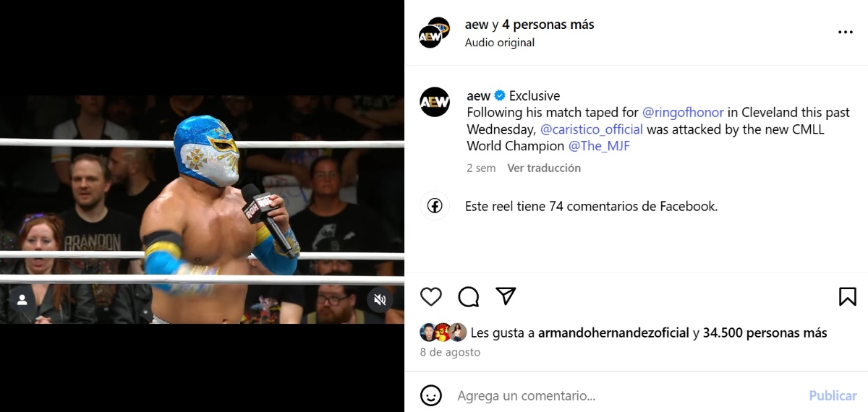Open the @caristico_official mention link
Viewport: 868px width, 412px height.
592,129
